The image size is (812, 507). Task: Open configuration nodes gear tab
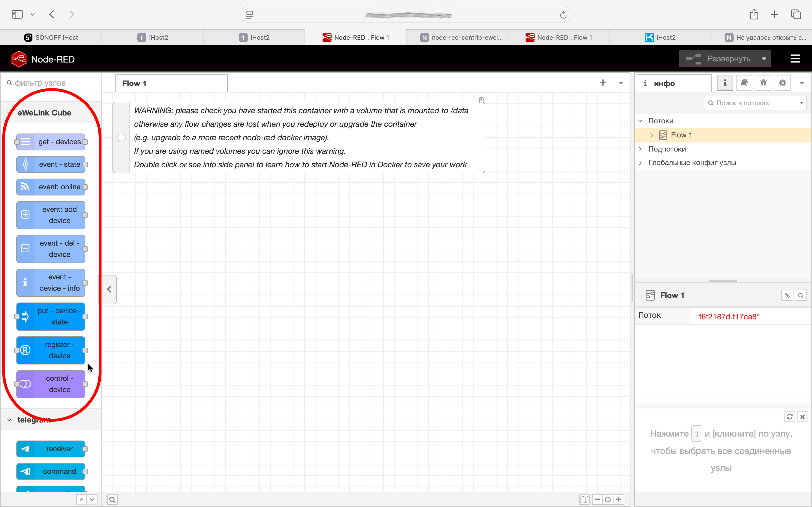click(782, 83)
